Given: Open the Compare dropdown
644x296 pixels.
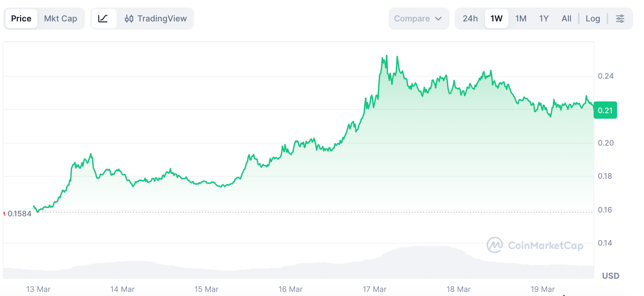Looking at the screenshot, I should pos(412,19).
